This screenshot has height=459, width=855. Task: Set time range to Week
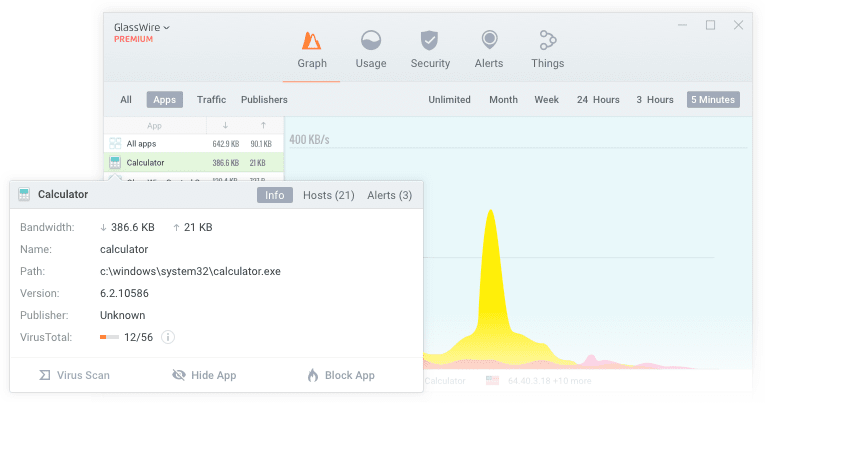point(546,100)
